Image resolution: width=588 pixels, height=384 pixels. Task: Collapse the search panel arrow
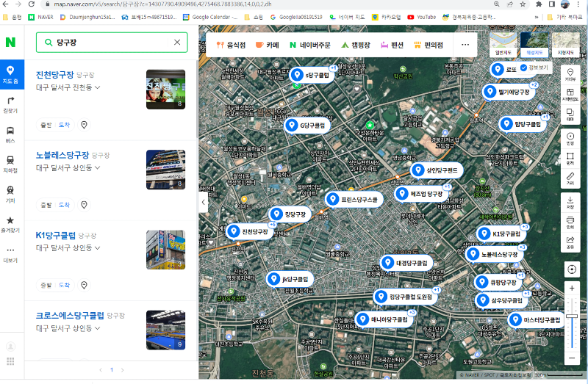click(204, 203)
